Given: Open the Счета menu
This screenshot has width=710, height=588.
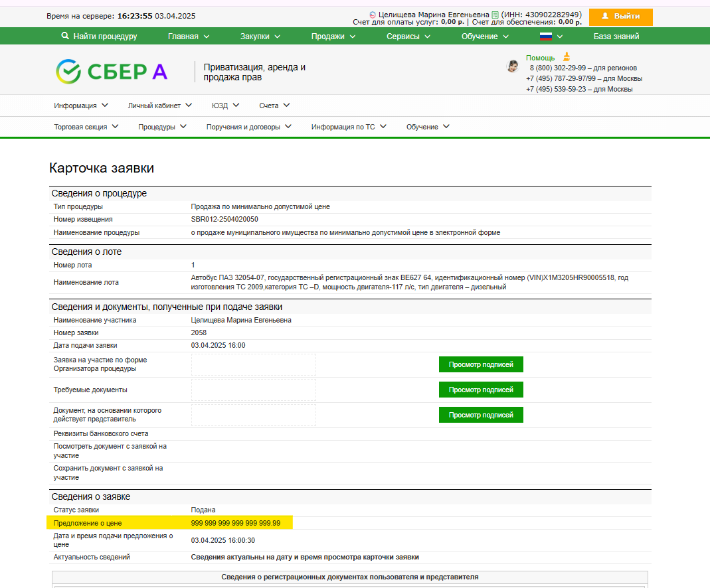Looking at the screenshot, I should [x=274, y=106].
